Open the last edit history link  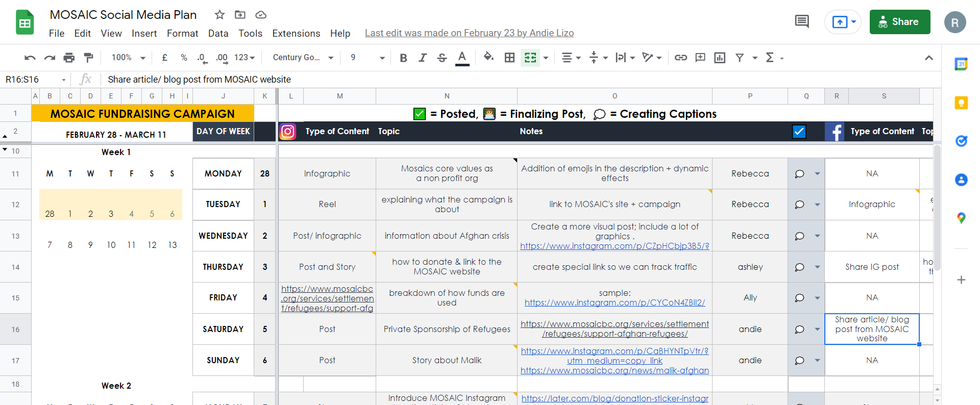(x=469, y=33)
